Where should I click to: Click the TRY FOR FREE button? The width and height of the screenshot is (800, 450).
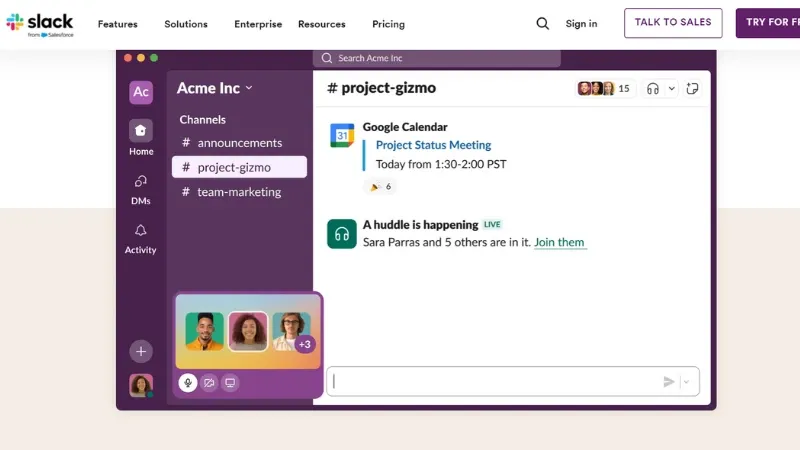(768, 23)
